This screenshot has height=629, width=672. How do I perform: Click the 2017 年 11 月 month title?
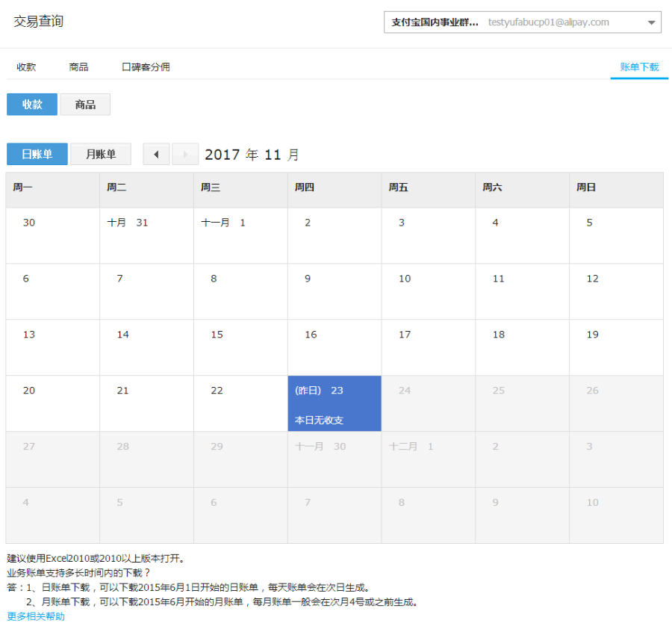coord(252,155)
